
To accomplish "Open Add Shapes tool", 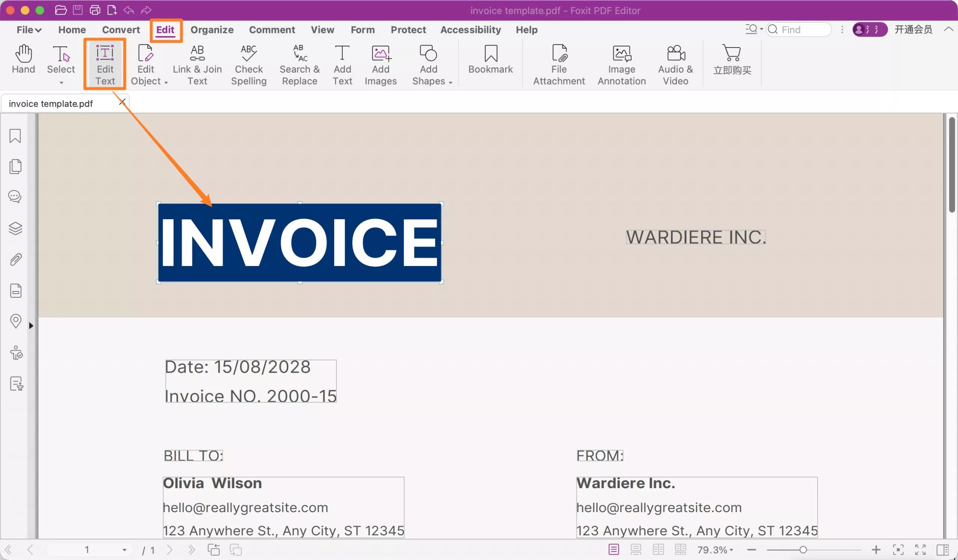I will [x=428, y=65].
